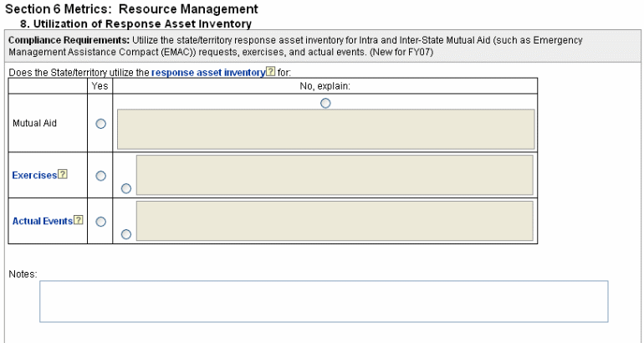644x343 pixels.
Task: Select Yes radio button for Mutual Aid
Action: [x=101, y=123]
